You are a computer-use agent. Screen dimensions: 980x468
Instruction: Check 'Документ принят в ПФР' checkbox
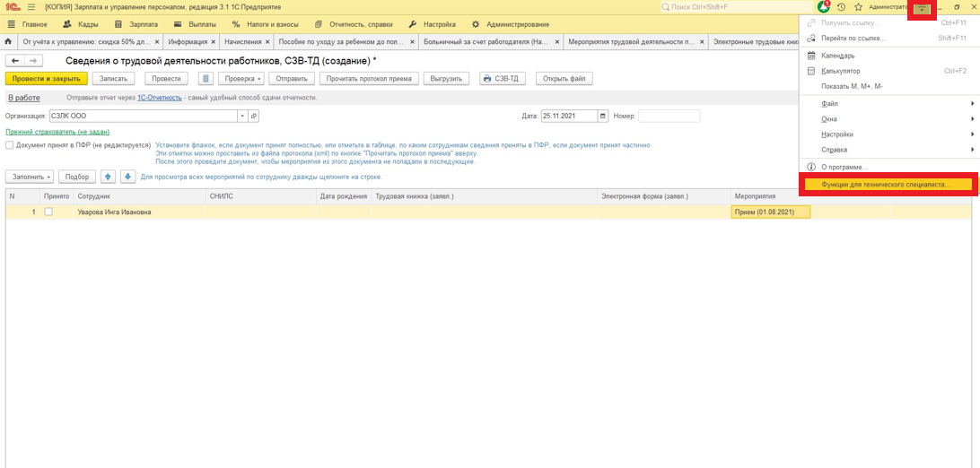[x=9, y=144]
